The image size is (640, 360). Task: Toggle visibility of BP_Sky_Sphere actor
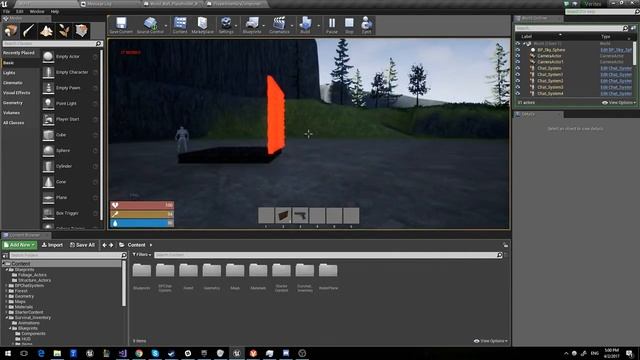point(518,50)
